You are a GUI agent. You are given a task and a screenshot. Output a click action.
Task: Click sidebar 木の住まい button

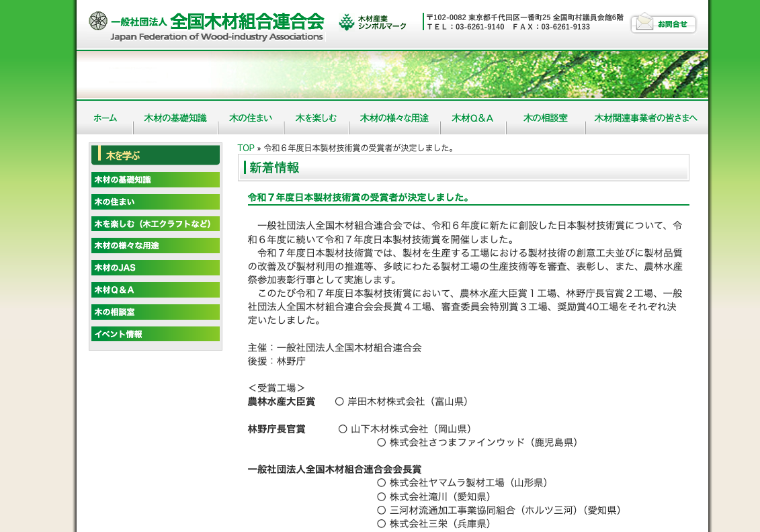pyautogui.click(x=155, y=202)
